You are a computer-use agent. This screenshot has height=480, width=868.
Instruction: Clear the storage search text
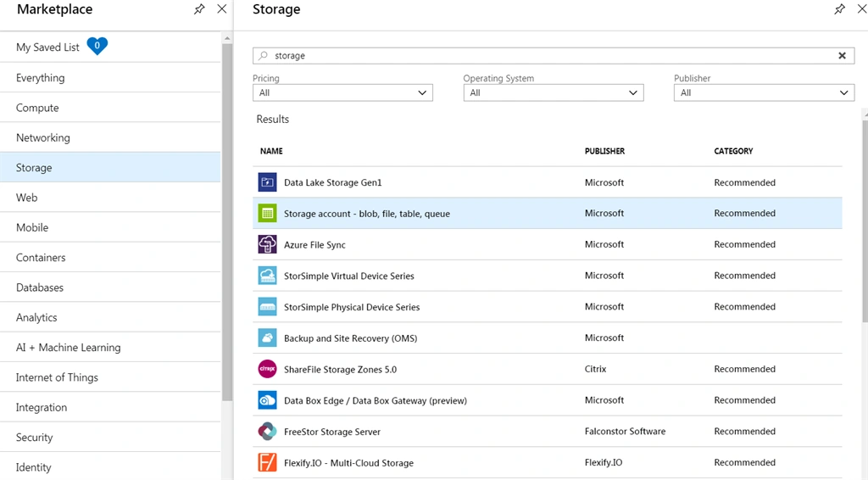click(x=842, y=55)
